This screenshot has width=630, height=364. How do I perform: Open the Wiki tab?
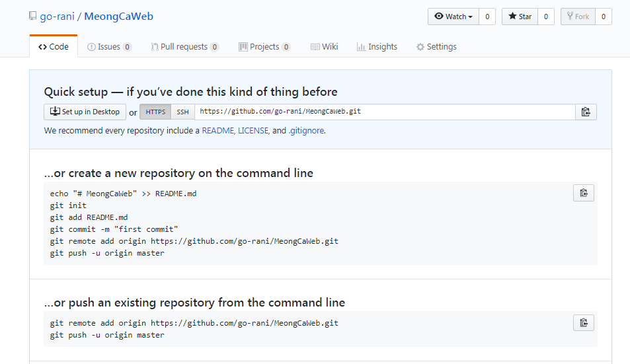pyautogui.click(x=325, y=46)
